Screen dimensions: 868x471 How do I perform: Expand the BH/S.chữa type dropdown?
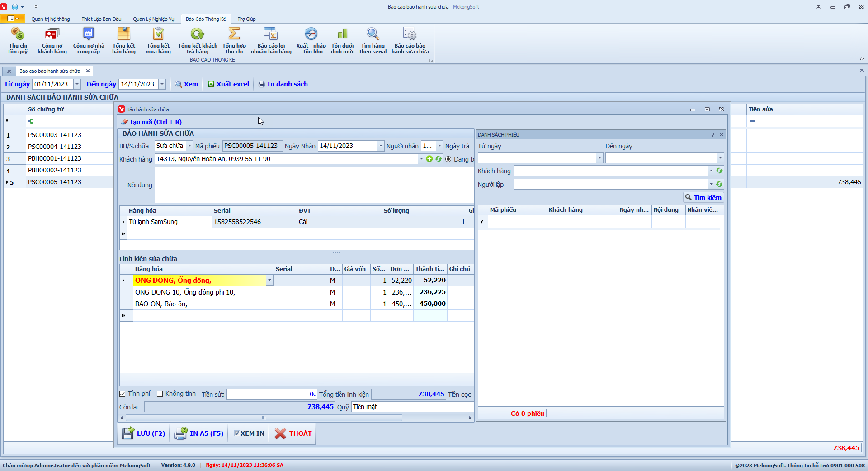(190, 146)
